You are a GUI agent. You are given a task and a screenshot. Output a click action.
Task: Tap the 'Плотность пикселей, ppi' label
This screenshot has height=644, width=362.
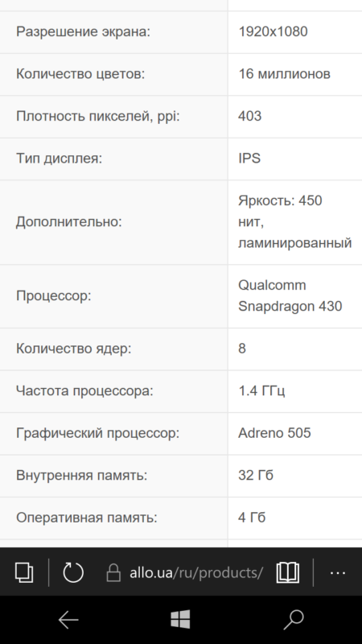(98, 116)
